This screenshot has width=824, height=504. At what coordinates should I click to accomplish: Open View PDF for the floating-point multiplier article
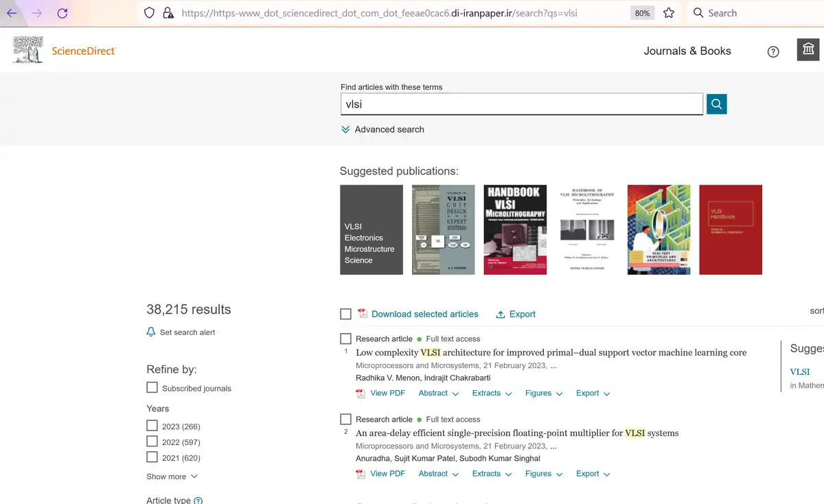click(387, 473)
